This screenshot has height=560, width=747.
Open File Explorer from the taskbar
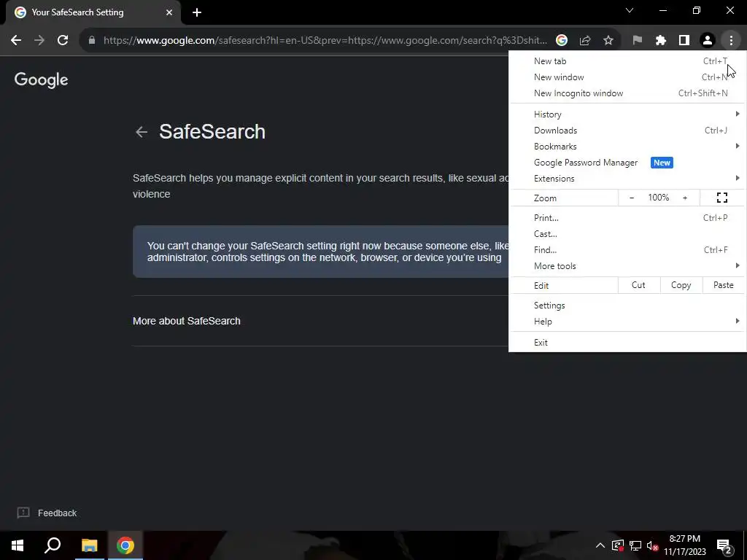pos(89,545)
